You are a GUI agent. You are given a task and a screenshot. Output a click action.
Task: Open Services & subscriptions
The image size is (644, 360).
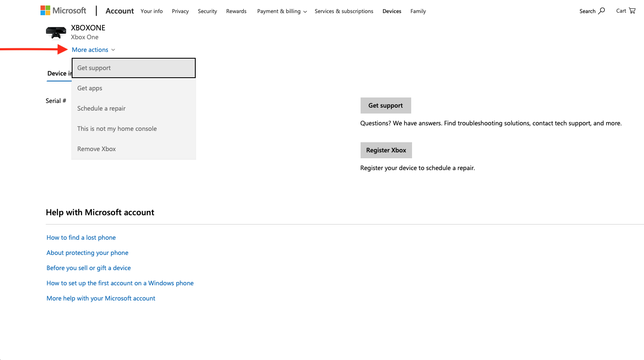coord(344,11)
